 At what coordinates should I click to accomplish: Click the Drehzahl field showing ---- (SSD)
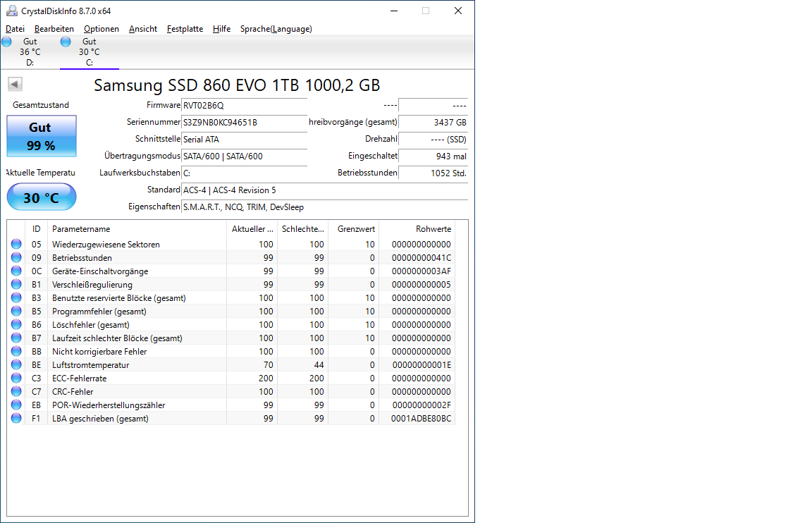[x=433, y=140]
